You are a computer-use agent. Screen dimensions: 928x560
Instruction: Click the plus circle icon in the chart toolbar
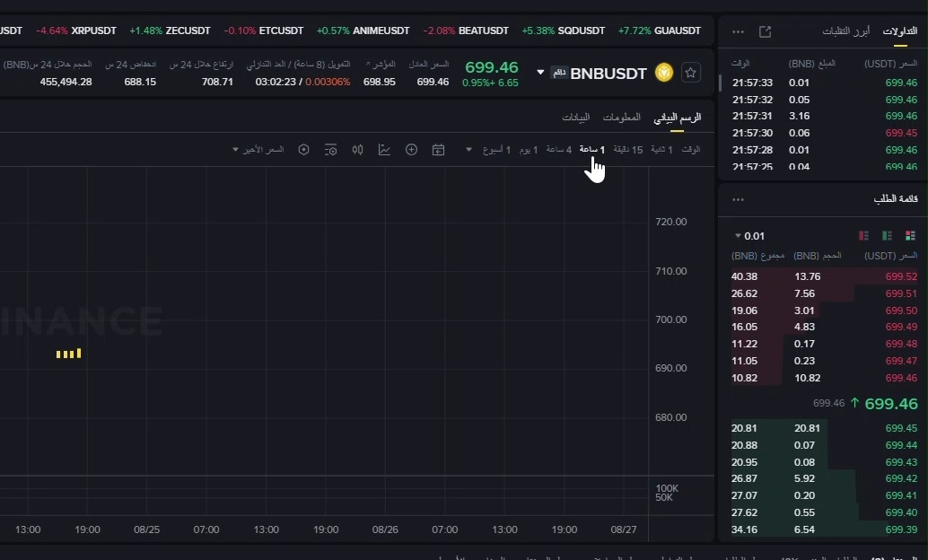click(x=411, y=150)
